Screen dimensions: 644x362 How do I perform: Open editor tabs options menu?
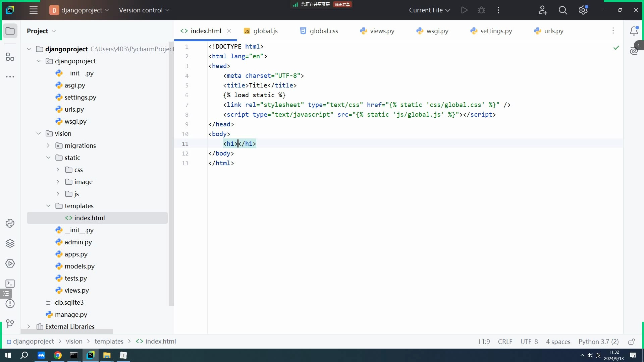click(x=613, y=31)
